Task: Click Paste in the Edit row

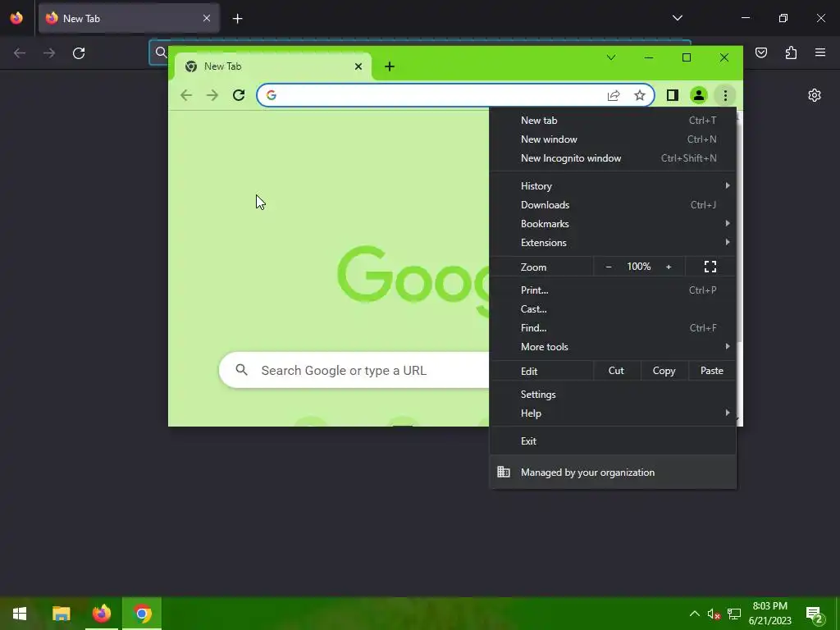Action: (x=711, y=371)
